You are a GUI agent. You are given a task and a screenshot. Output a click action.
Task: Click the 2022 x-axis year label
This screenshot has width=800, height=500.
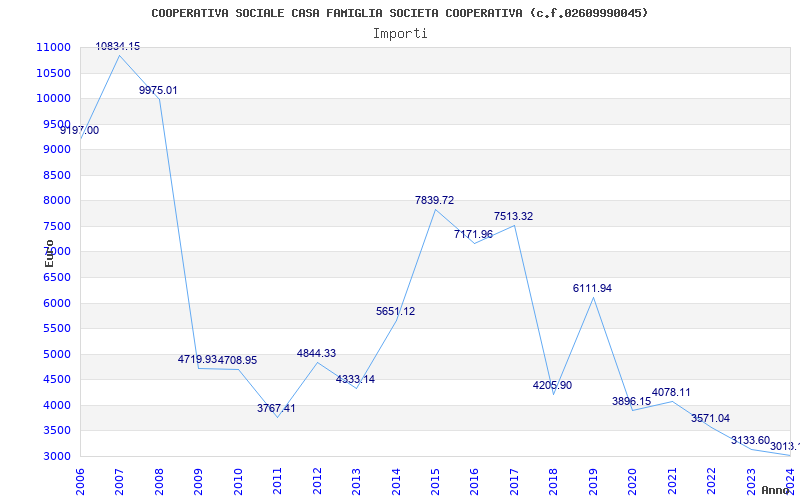click(x=711, y=482)
